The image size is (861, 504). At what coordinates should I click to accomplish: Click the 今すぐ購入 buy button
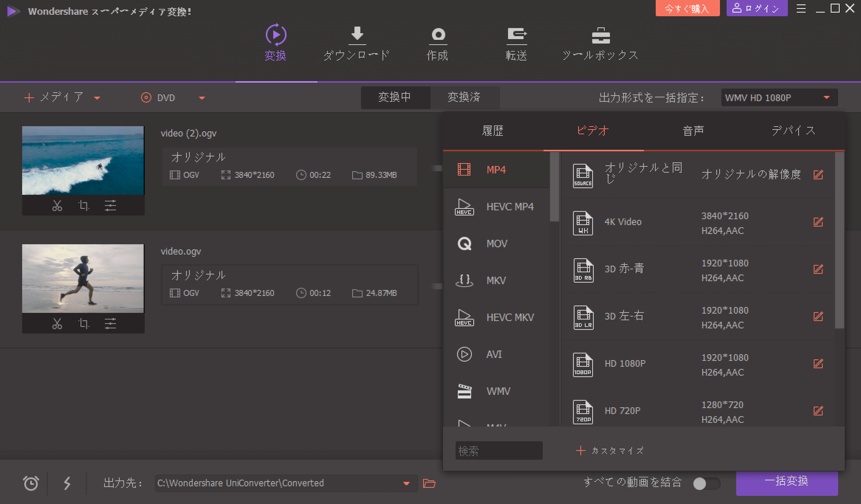tap(687, 8)
